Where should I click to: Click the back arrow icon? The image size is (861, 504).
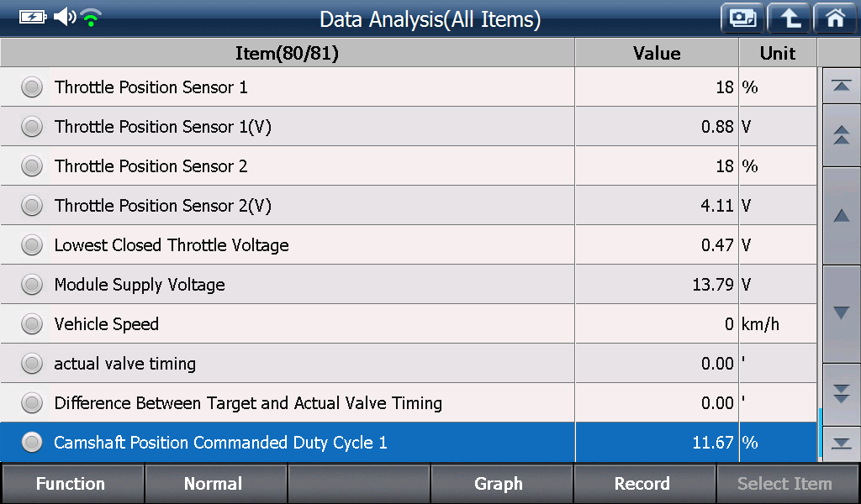pyautogui.click(x=789, y=18)
